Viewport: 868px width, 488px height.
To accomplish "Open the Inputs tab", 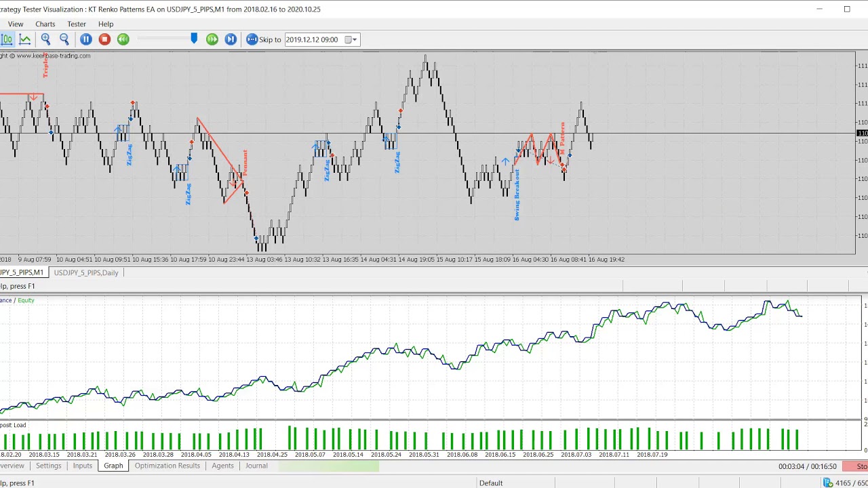I will [x=83, y=466].
